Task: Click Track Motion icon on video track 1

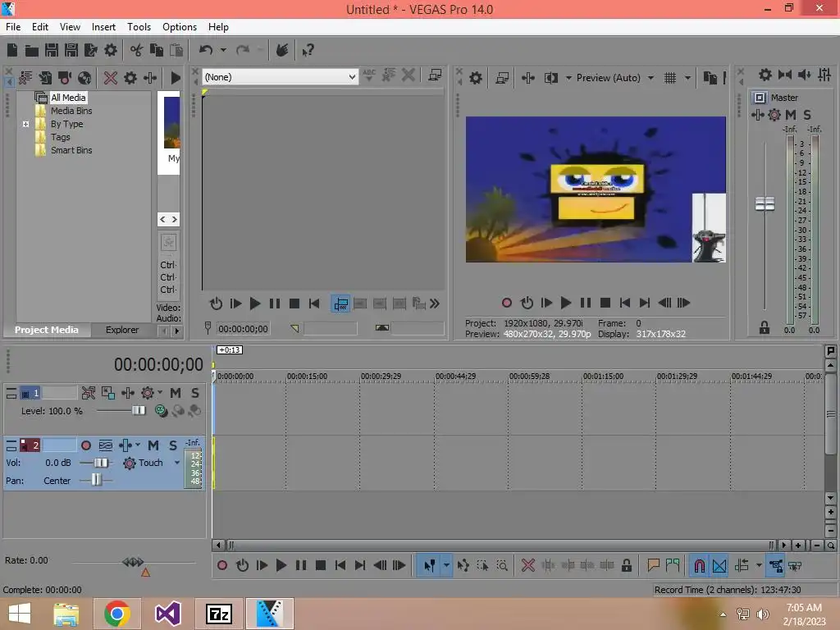Action: (x=89, y=393)
